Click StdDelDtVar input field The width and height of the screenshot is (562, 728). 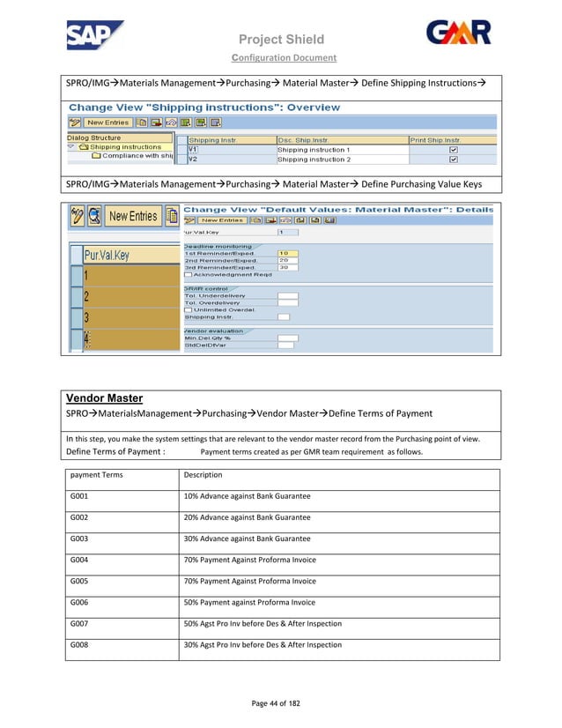[286, 345]
